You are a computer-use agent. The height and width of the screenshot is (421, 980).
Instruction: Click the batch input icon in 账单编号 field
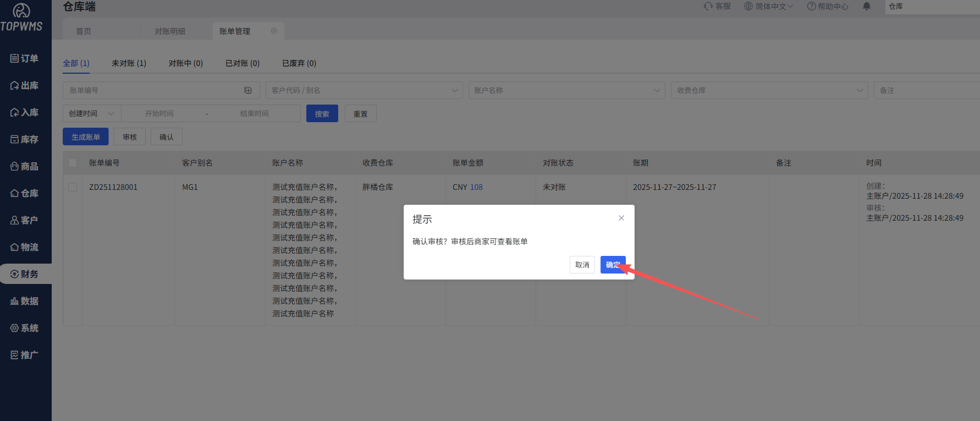tap(248, 90)
